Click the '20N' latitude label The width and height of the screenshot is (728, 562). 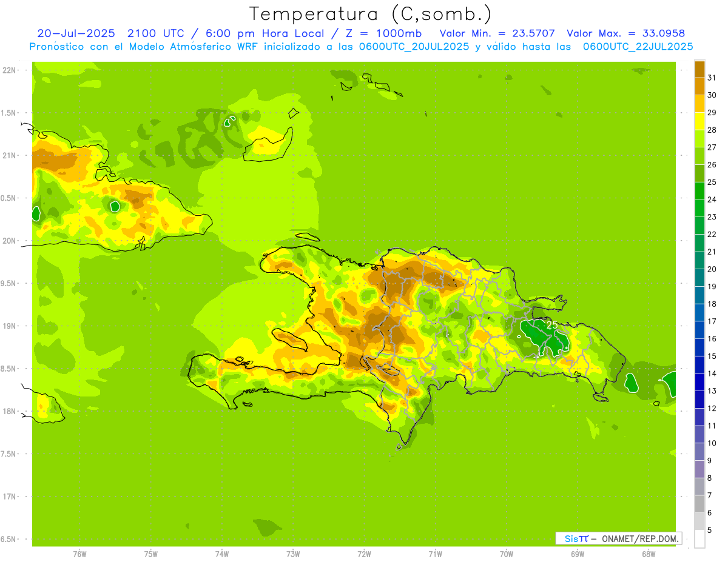tap(10, 241)
